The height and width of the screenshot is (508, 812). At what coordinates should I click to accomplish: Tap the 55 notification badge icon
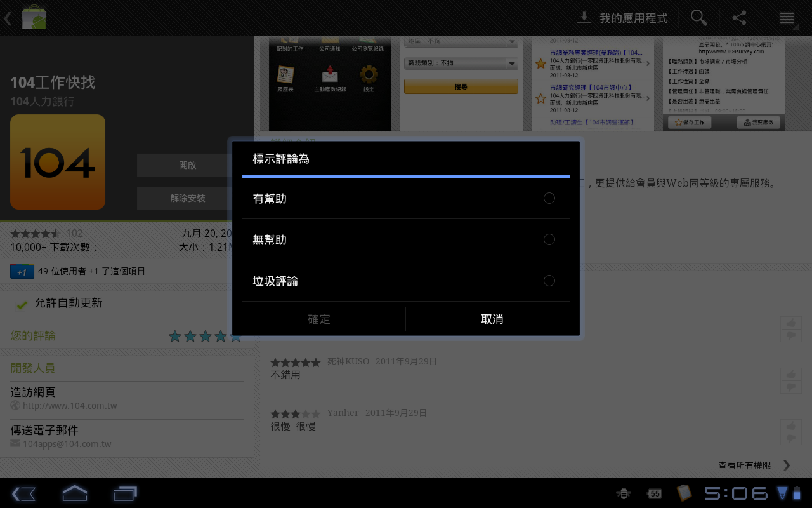655,493
